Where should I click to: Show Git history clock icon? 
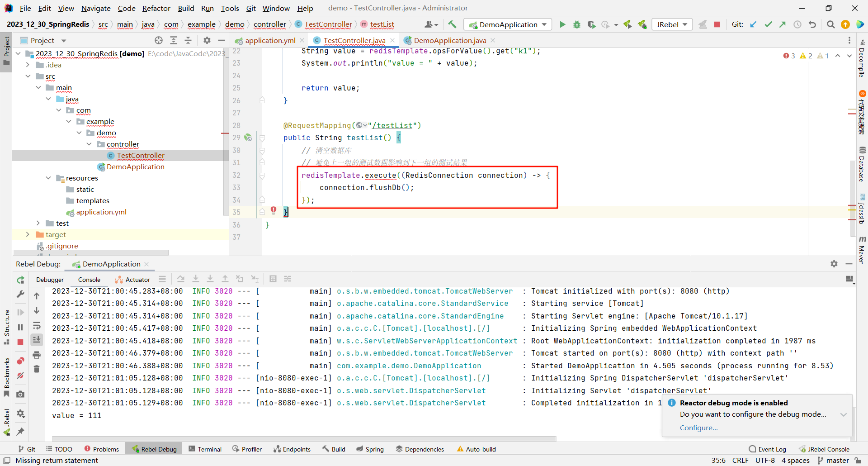tap(797, 24)
